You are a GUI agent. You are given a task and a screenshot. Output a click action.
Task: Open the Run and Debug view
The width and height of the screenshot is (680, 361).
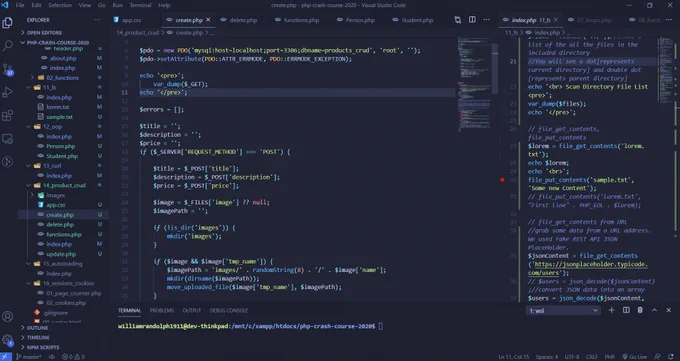(7, 92)
